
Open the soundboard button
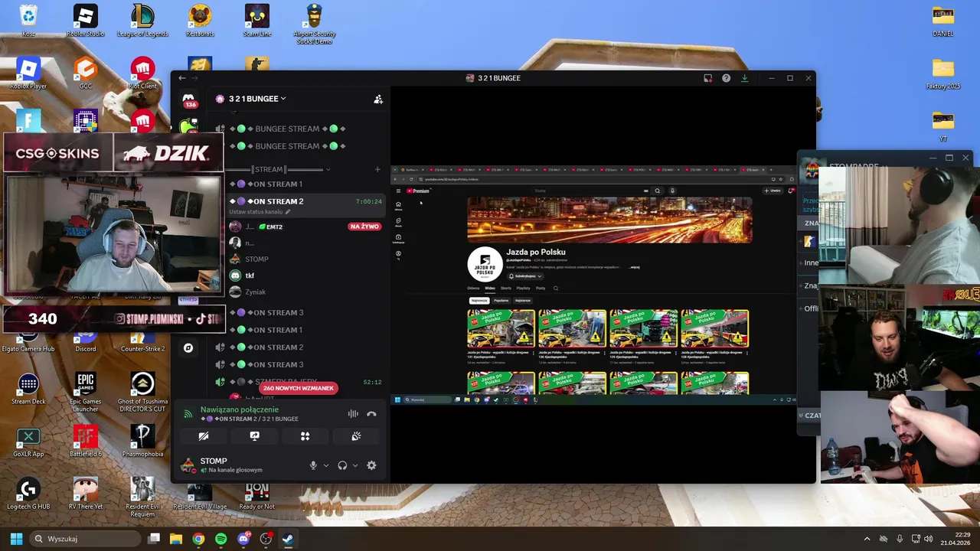[x=356, y=436]
